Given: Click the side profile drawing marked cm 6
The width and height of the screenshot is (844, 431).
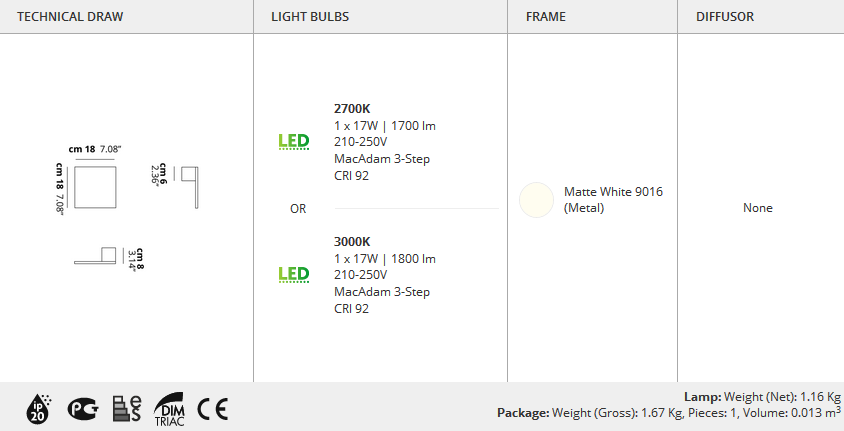Looking at the screenshot, I should point(190,187).
